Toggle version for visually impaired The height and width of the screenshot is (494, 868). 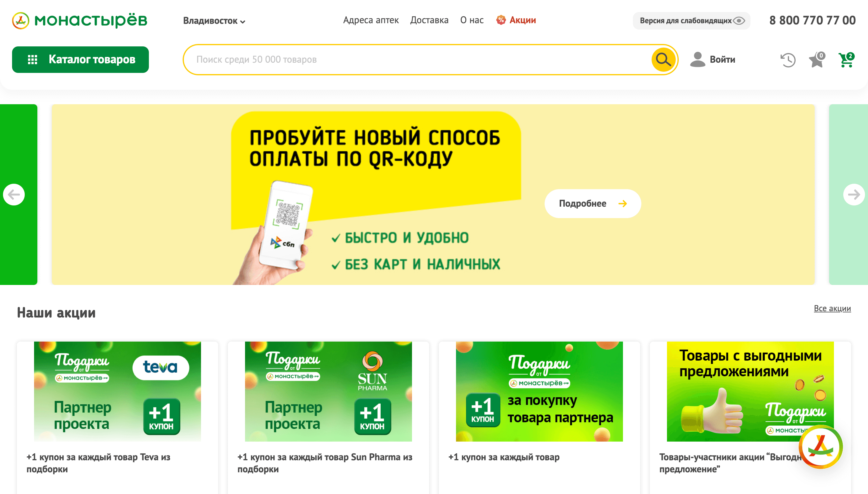coord(691,21)
